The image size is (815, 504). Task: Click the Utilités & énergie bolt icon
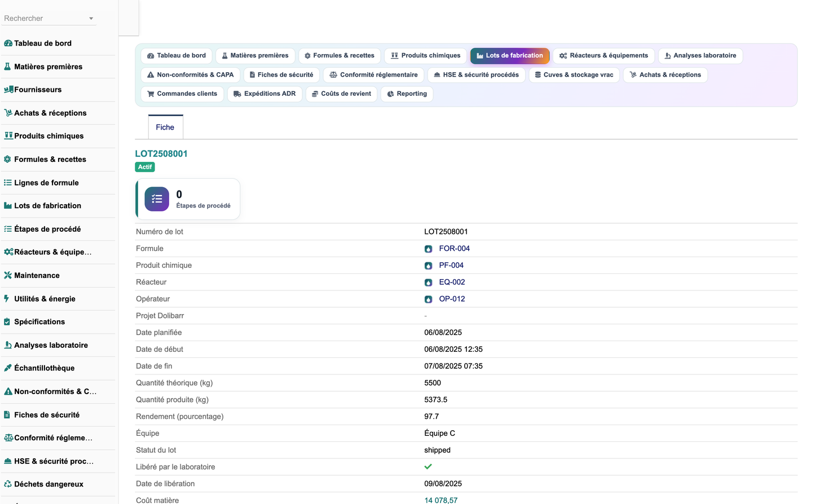coord(7,299)
